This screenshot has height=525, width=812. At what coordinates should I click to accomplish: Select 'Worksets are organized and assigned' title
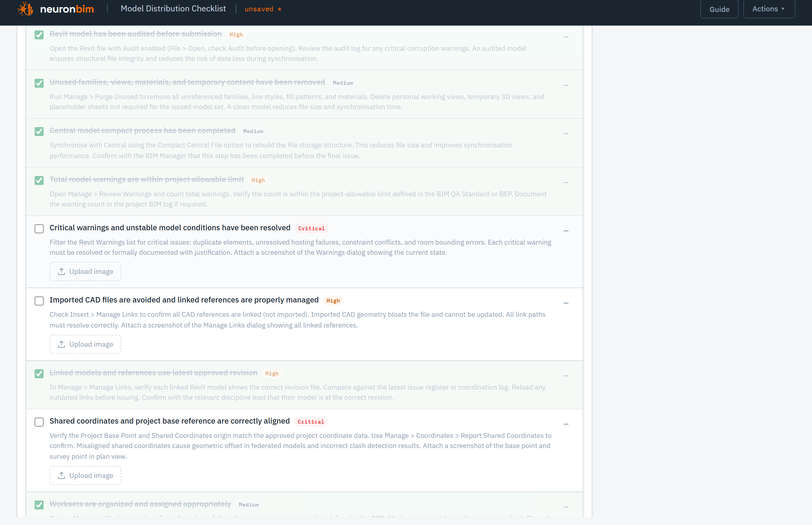click(140, 504)
